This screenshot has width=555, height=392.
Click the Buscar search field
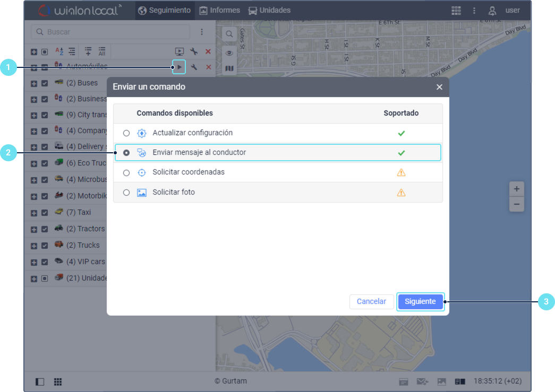(110, 32)
